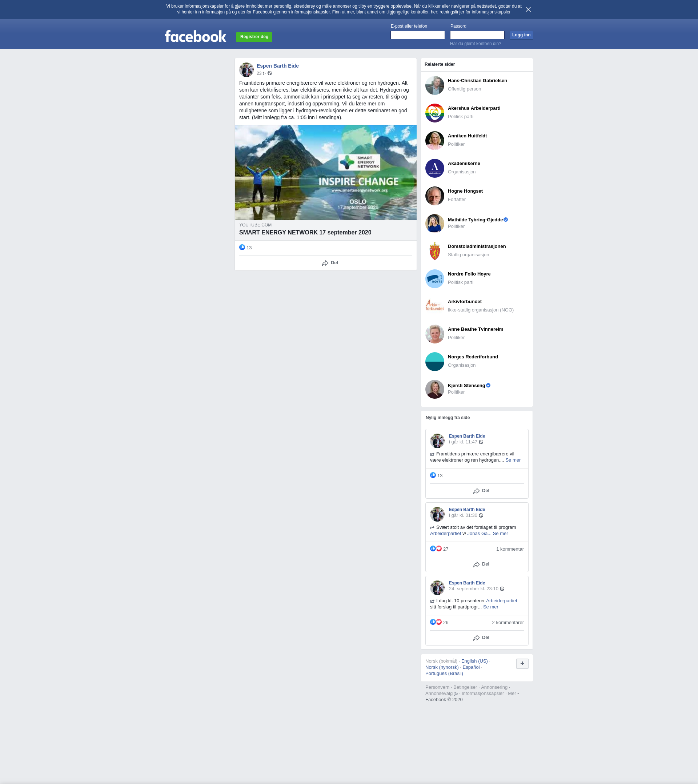
Task: Click 'i går kl. 01:30' timestamp
Action: click(463, 515)
